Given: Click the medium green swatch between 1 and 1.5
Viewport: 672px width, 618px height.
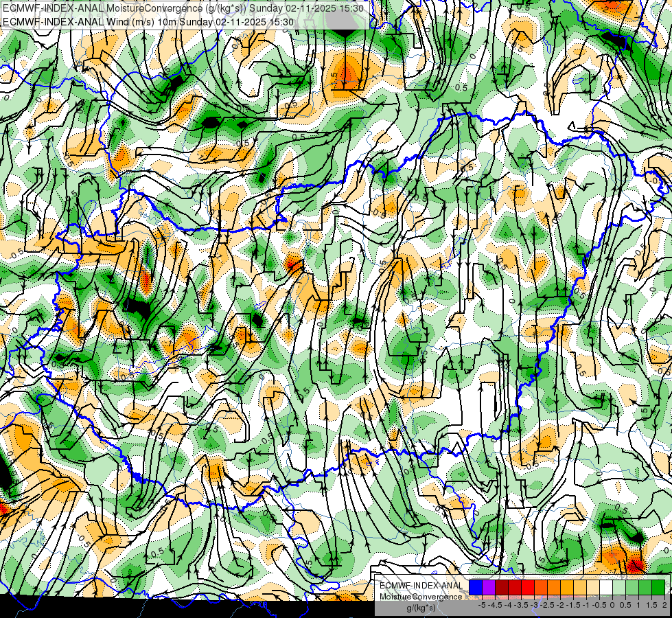Looking at the screenshot, I should 645,588.
